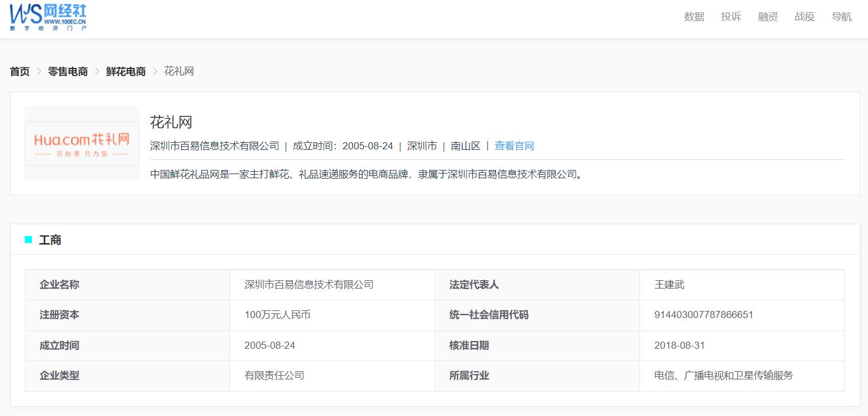Click the 统一社会信用代码 number

click(x=705, y=315)
